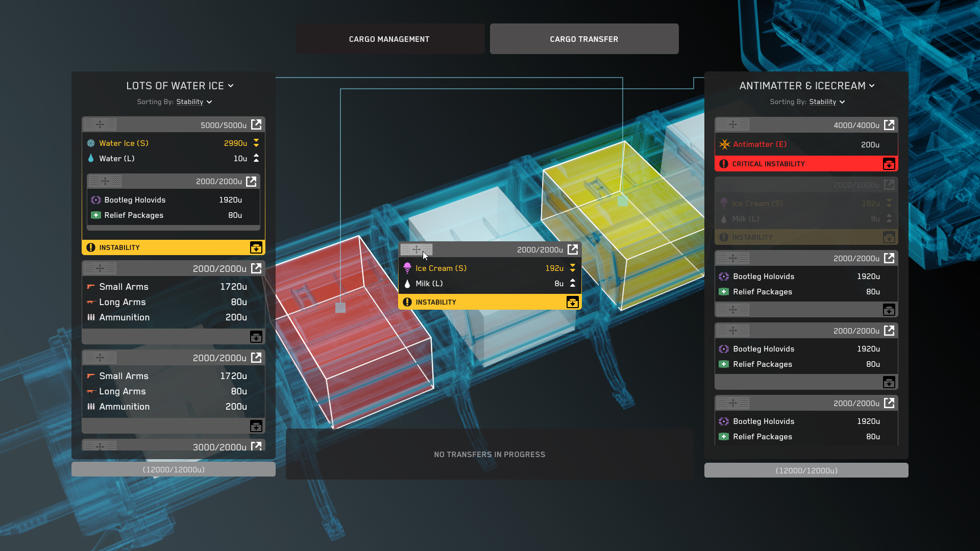Viewport: 980px width, 551px height.
Task: Toggle Water (L) priority up arrow
Action: (256, 158)
